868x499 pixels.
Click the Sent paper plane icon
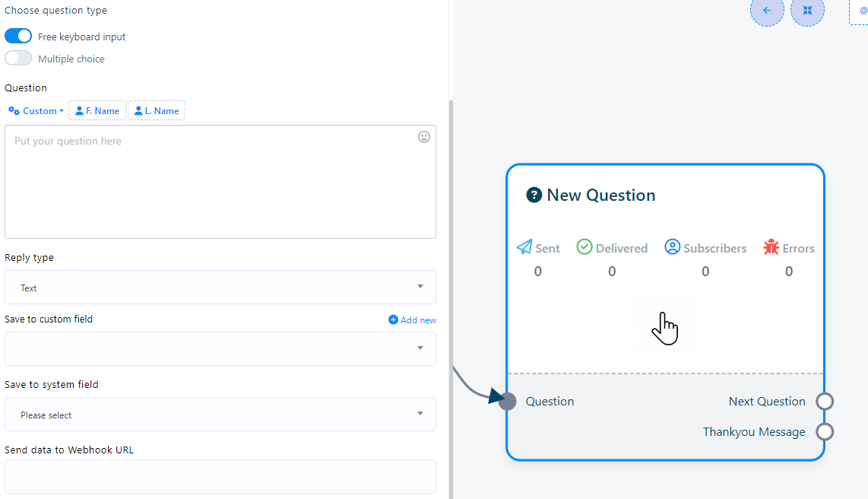(524, 247)
